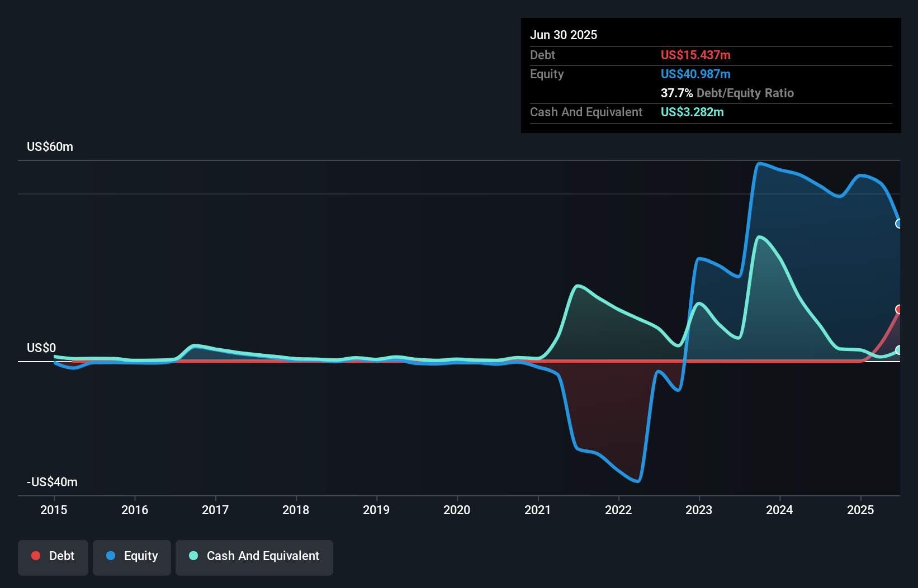918x588 pixels.
Task: Toggle the Equity series visibility
Action: pos(132,557)
